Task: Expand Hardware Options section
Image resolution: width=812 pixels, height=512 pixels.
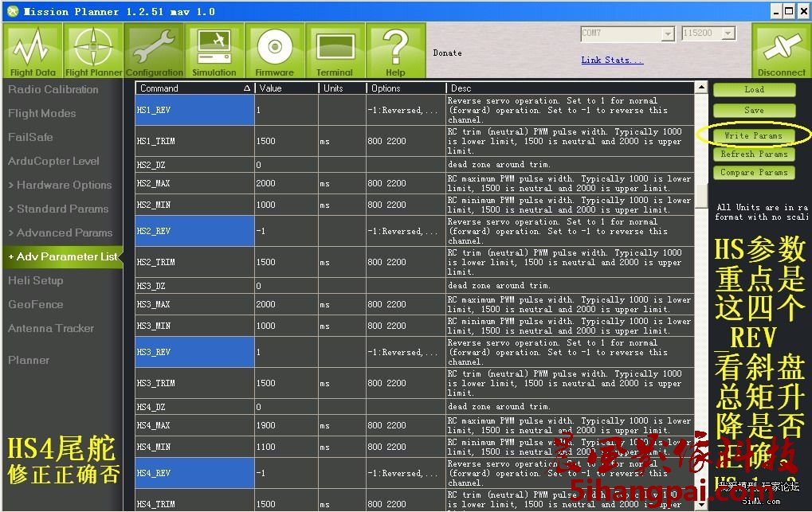Action: pyautogui.click(x=60, y=185)
